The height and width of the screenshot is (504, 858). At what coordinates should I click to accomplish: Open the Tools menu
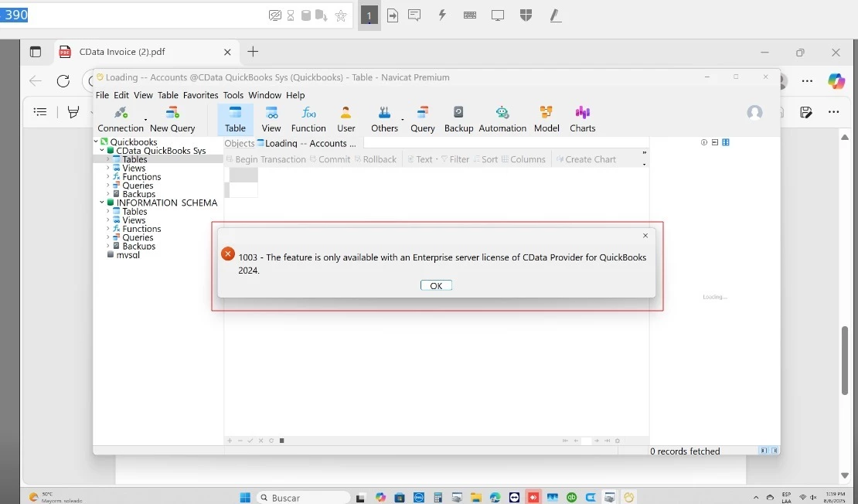[233, 95]
